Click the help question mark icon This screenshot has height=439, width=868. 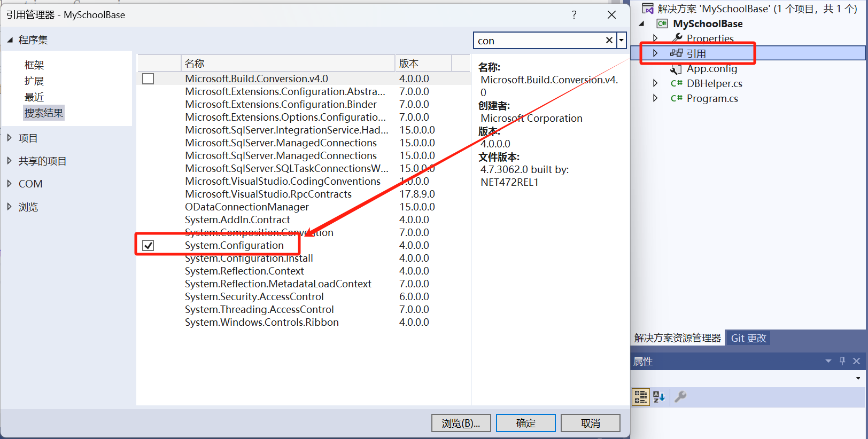574,15
